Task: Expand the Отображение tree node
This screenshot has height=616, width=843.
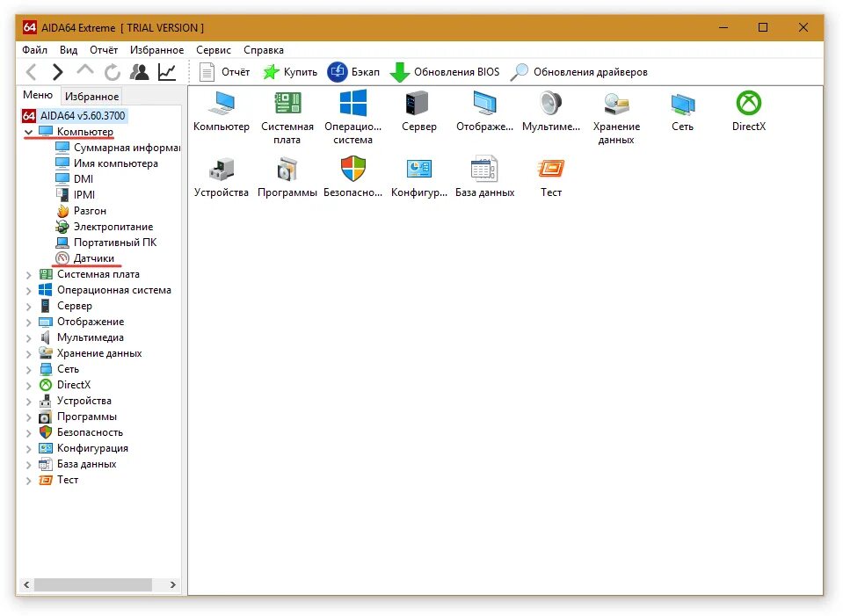Action: click(28, 322)
